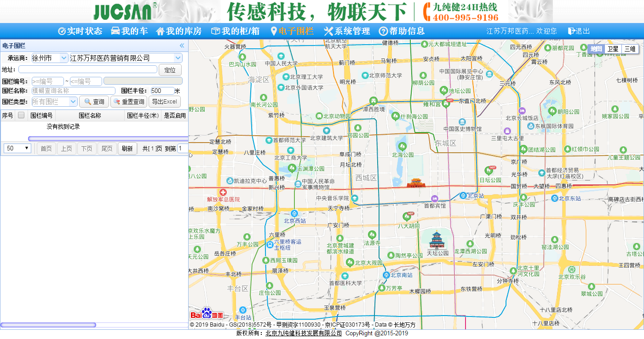Open the 实时状态 menu
This screenshot has width=644, height=339.
[x=80, y=31]
